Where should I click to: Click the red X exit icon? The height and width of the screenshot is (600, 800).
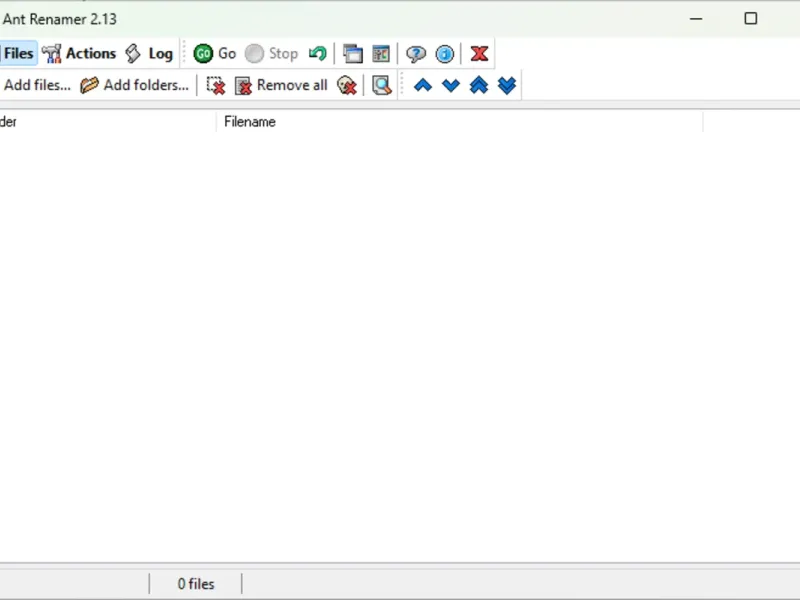point(479,54)
